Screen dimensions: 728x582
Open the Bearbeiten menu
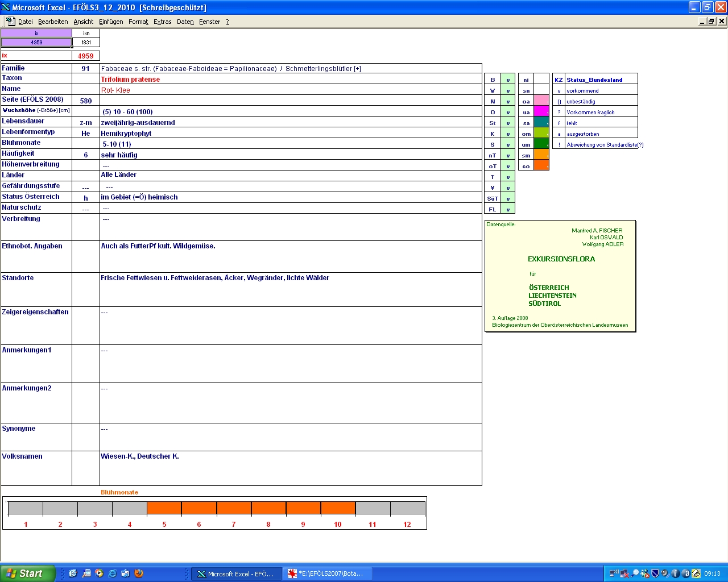[x=53, y=22]
